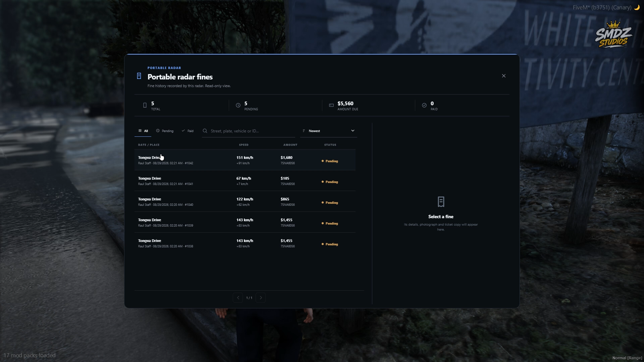The width and height of the screenshot is (644, 362).
Task: Click the sort lines icon beside Newest
Action: click(x=304, y=131)
